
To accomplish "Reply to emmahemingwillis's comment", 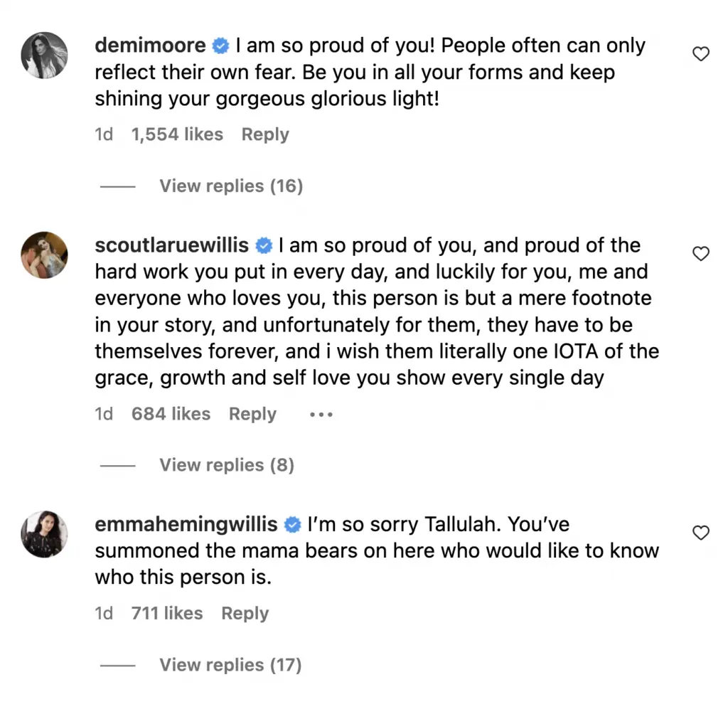I will (x=245, y=613).
